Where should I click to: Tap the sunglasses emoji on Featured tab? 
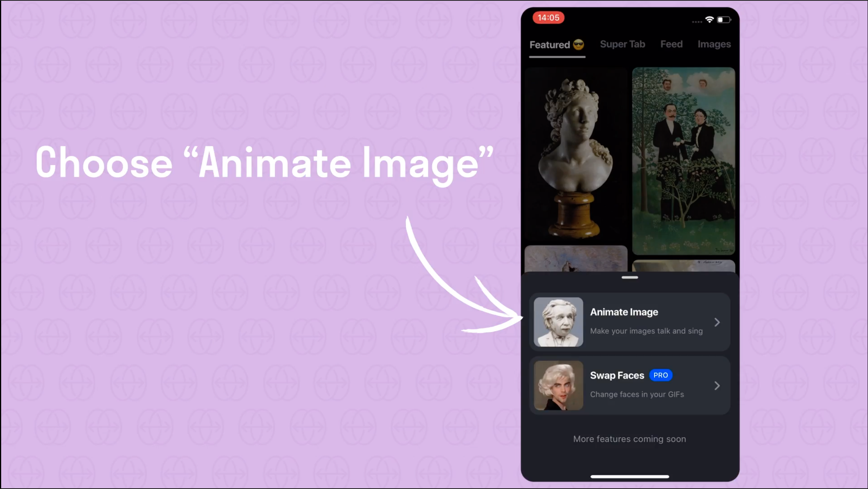[x=578, y=45]
